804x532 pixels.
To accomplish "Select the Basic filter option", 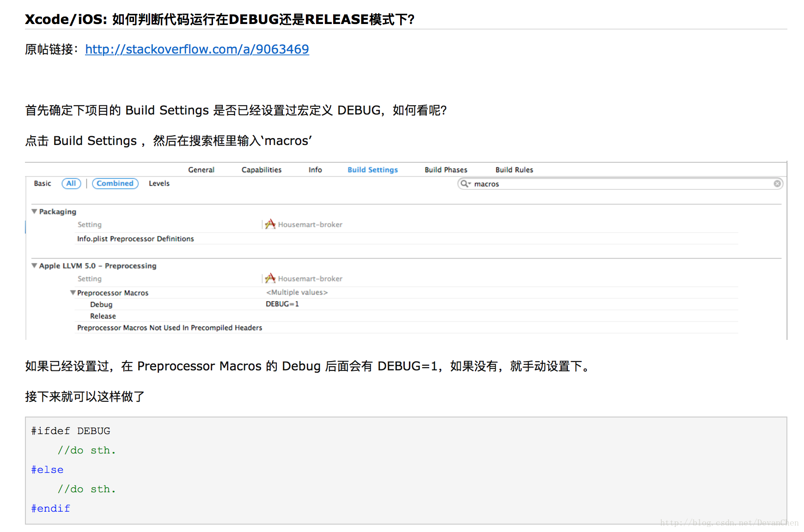I will (x=43, y=183).
